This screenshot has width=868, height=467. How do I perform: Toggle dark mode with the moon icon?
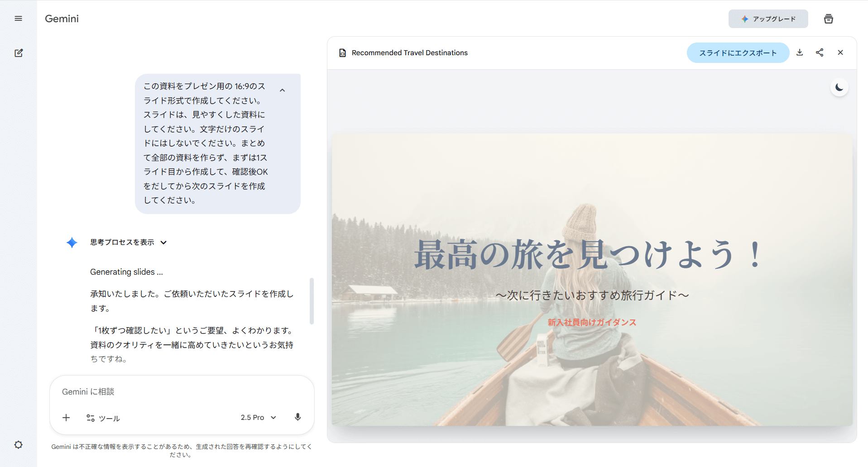[839, 87]
